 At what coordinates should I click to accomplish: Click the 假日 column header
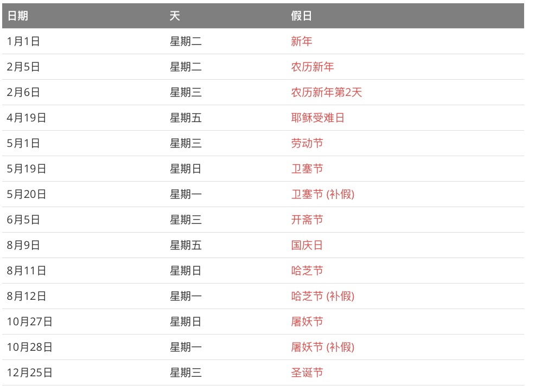301,16
